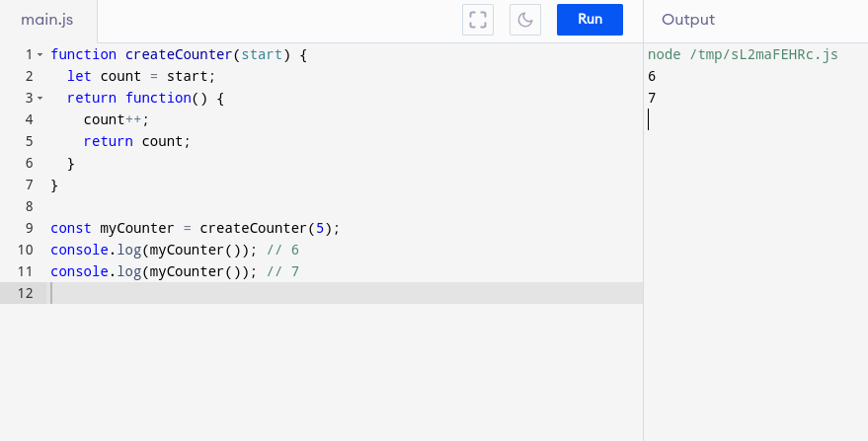Click the number 5 argument on line 9
The height and width of the screenshot is (441, 868).
coord(319,228)
